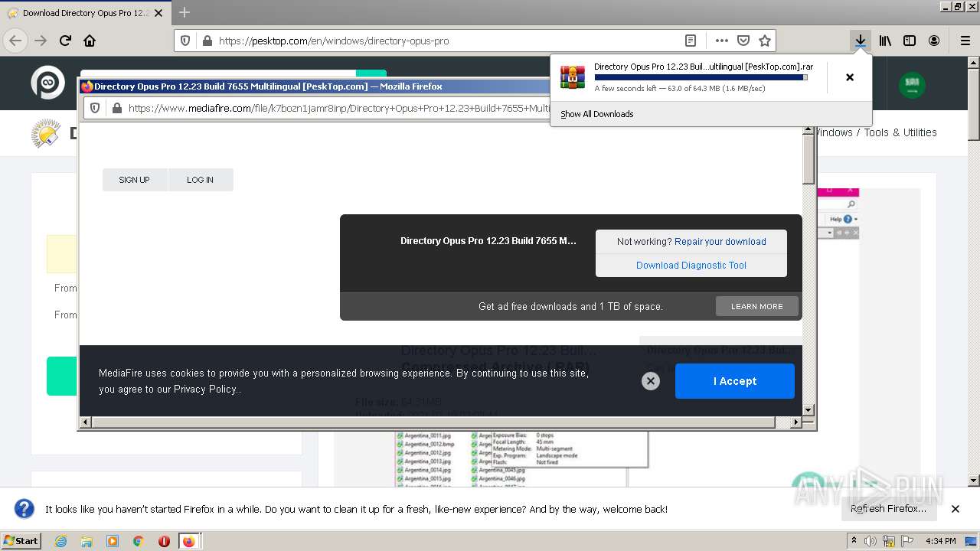Screen dimensions: 980x551
Task: Open Repair your download link
Action: pos(720,241)
